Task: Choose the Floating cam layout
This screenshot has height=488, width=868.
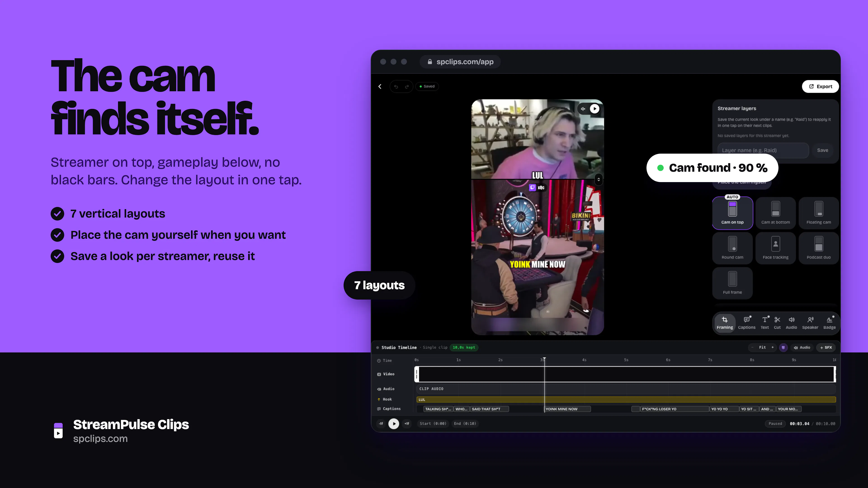Action: tap(819, 213)
